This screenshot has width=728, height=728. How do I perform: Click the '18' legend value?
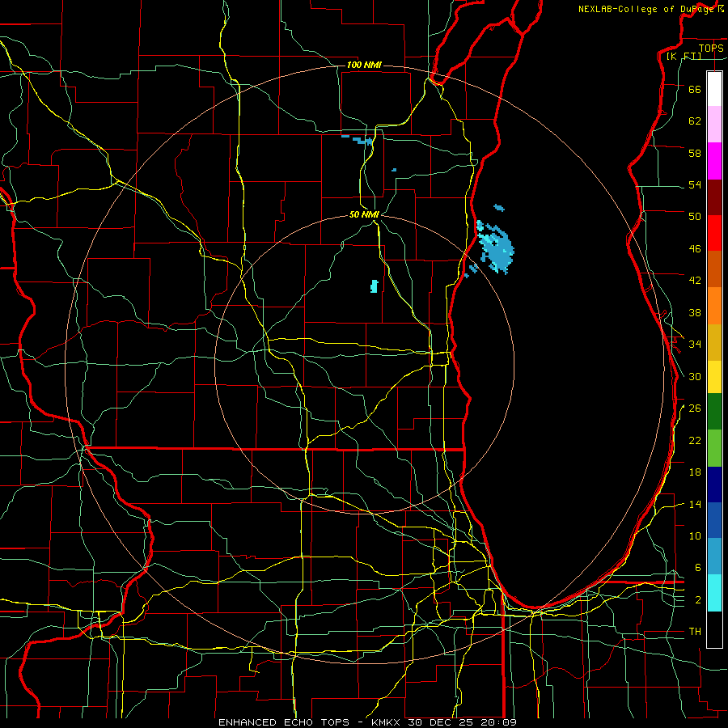click(695, 472)
